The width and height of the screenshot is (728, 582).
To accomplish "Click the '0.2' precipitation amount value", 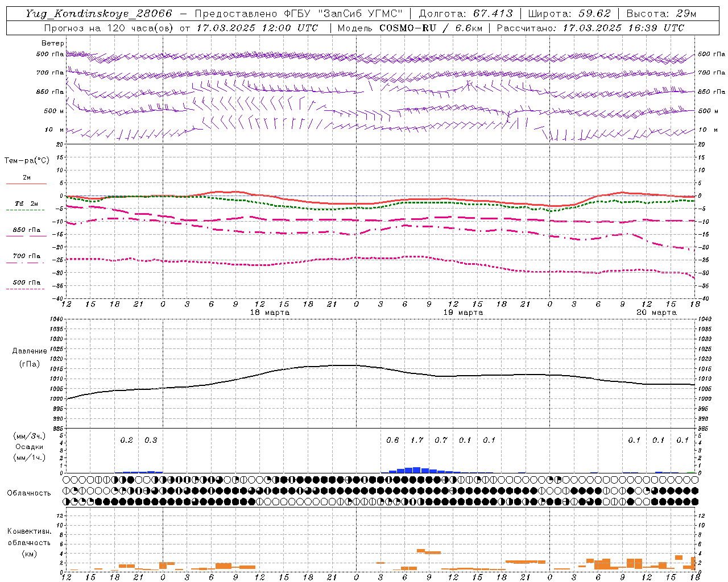I will click(126, 440).
